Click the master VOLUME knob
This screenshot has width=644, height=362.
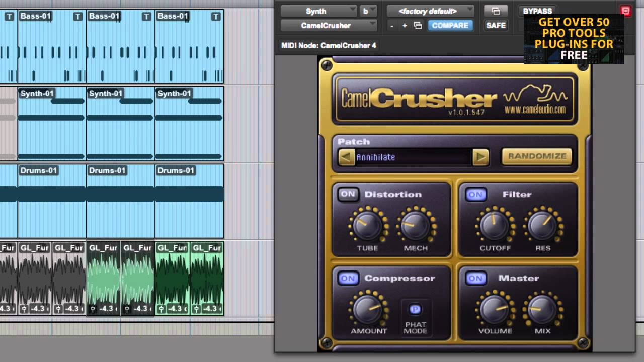(x=495, y=309)
